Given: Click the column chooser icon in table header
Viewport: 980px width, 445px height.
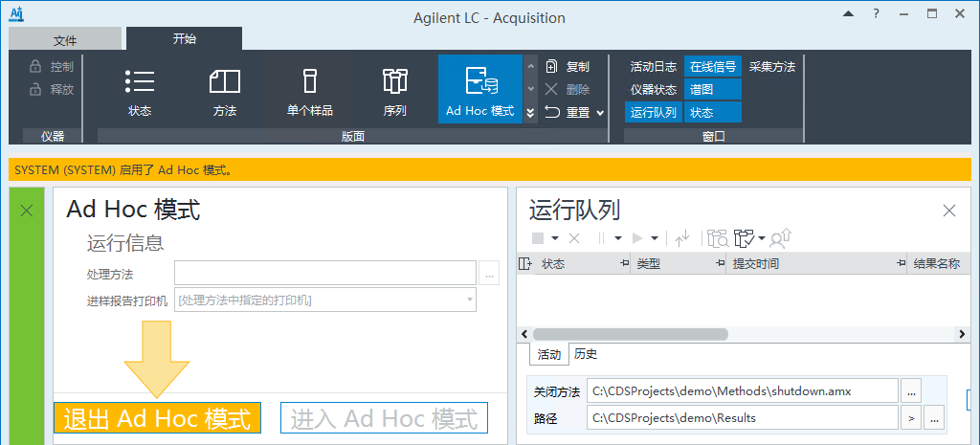Looking at the screenshot, I should point(525,264).
